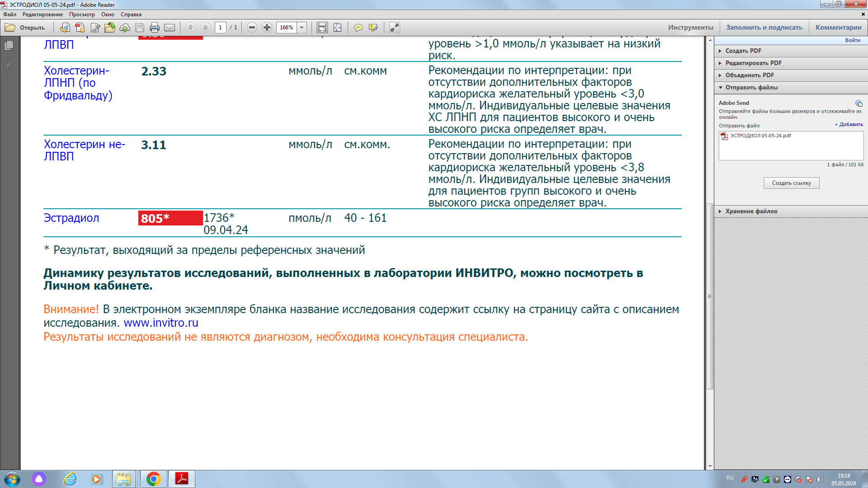Image resolution: width=868 pixels, height=488 pixels.
Task: Add a sticky note comment
Action: pos(358,28)
